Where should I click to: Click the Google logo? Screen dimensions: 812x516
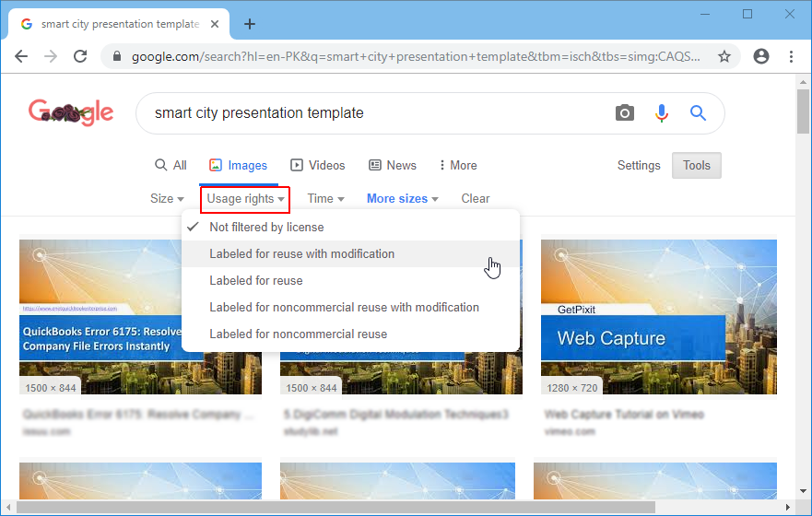(x=71, y=112)
